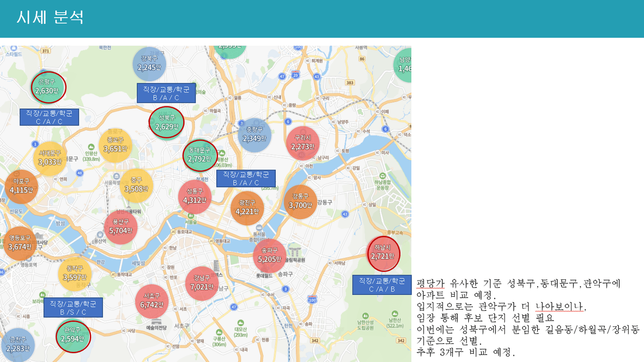Select route shield 383 on the map

[x=350, y=82]
